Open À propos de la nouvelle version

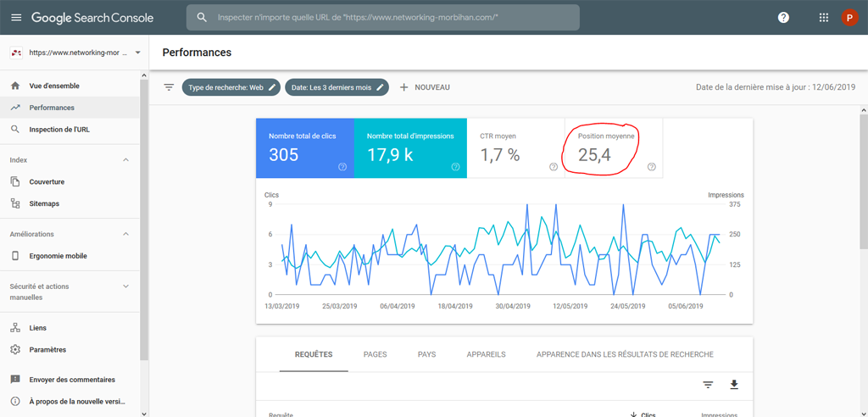point(70,402)
